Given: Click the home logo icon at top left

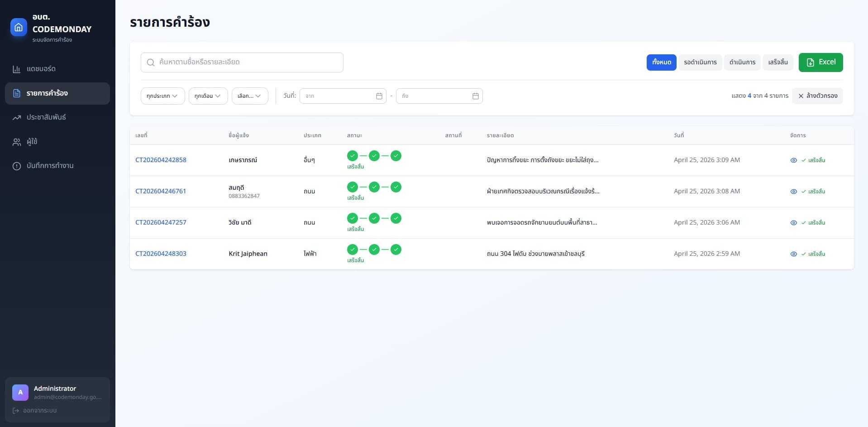Looking at the screenshot, I should click(19, 27).
